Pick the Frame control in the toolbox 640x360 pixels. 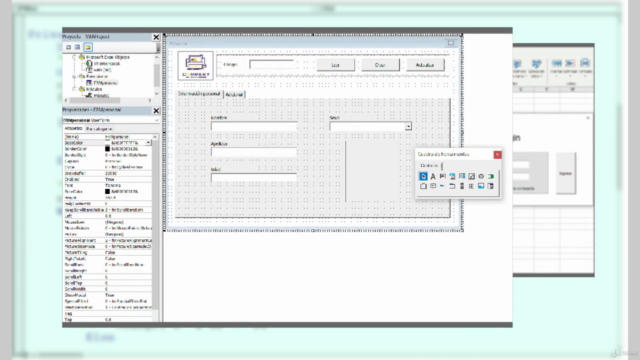423,186
